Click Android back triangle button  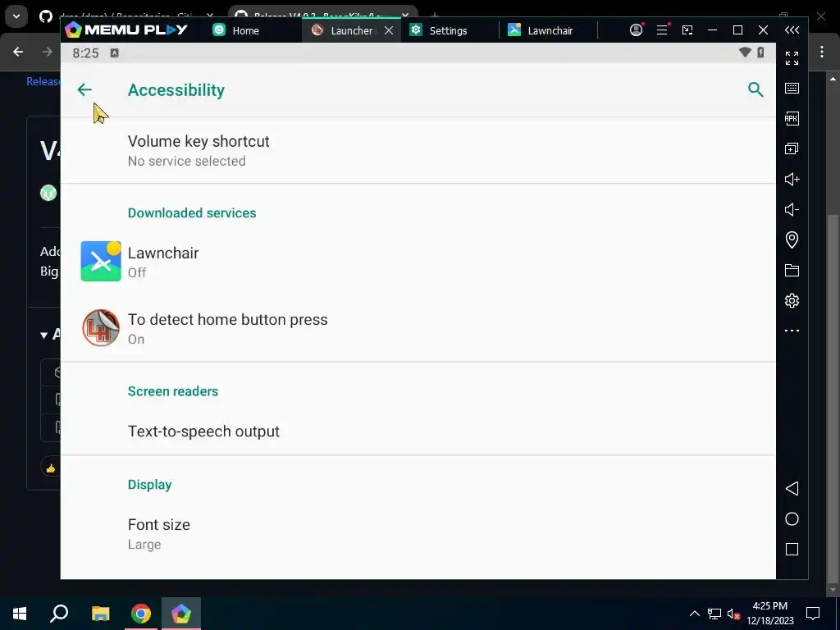click(x=792, y=489)
